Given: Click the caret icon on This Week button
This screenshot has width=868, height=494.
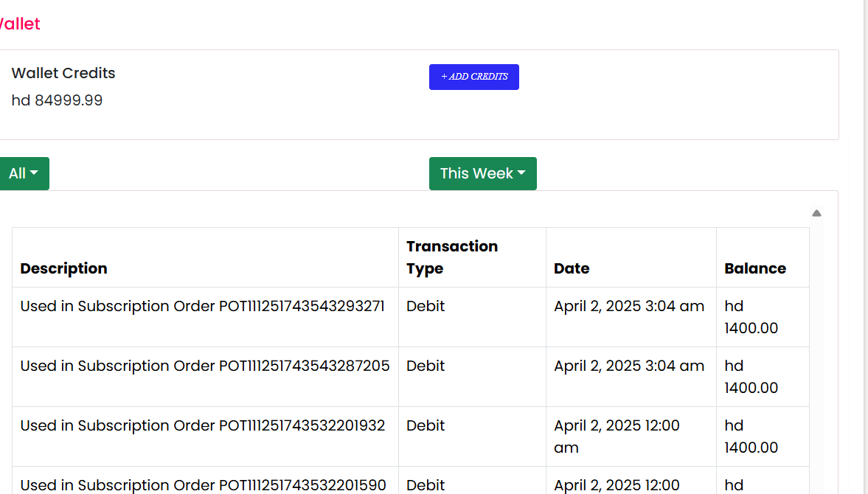Looking at the screenshot, I should [x=521, y=173].
